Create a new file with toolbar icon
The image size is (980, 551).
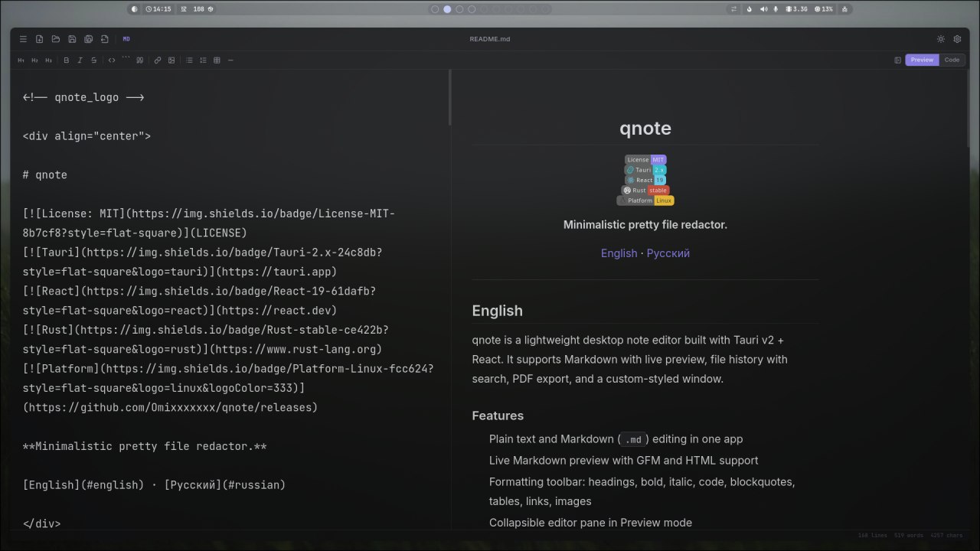[x=39, y=39]
